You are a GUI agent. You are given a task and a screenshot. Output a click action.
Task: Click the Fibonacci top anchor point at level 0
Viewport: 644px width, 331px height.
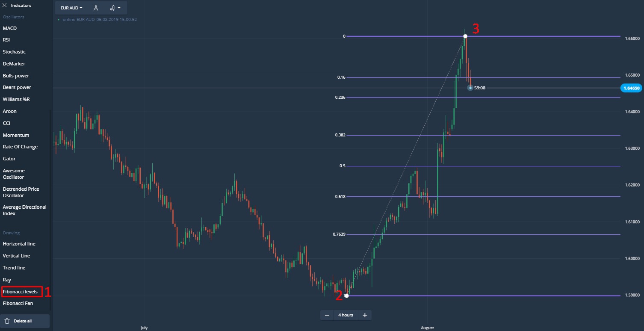coord(465,36)
